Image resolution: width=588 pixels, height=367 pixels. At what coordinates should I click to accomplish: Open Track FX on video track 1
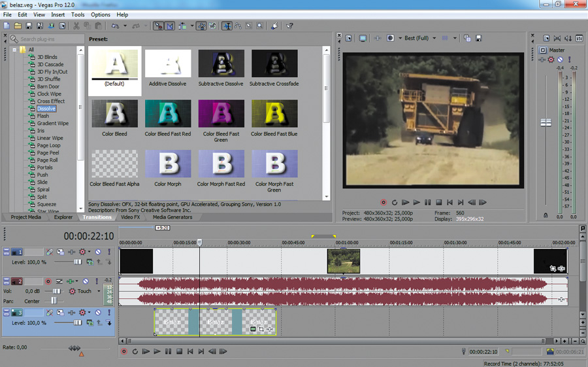[x=71, y=252]
